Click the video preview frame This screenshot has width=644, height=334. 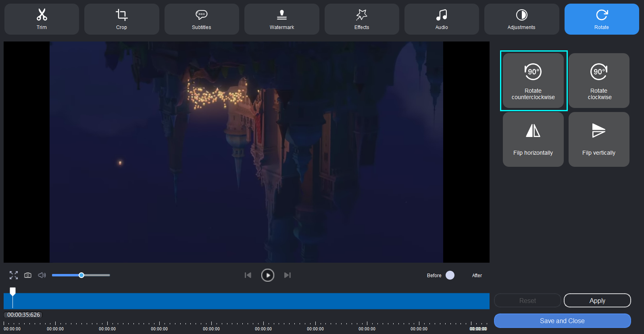point(246,152)
